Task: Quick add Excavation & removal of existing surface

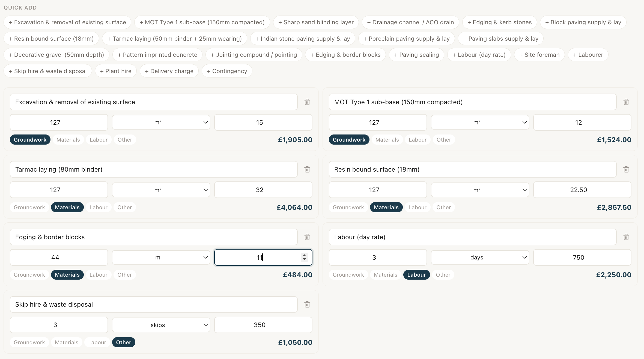Action: (67, 22)
